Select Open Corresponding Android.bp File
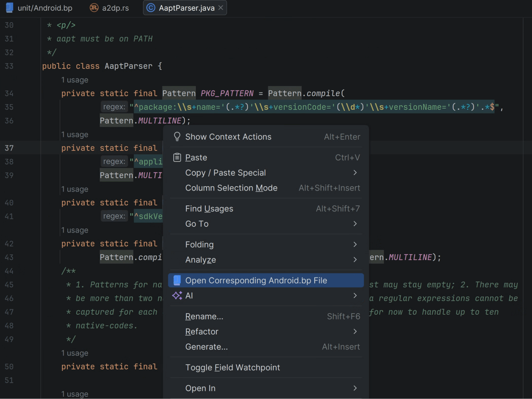The width and height of the screenshot is (532, 399). click(x=266, y=280)
